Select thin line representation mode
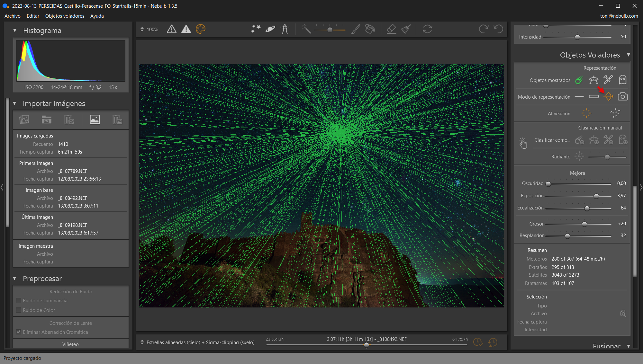This screenshot has width=643, height=364. click(x=579, y=97)
